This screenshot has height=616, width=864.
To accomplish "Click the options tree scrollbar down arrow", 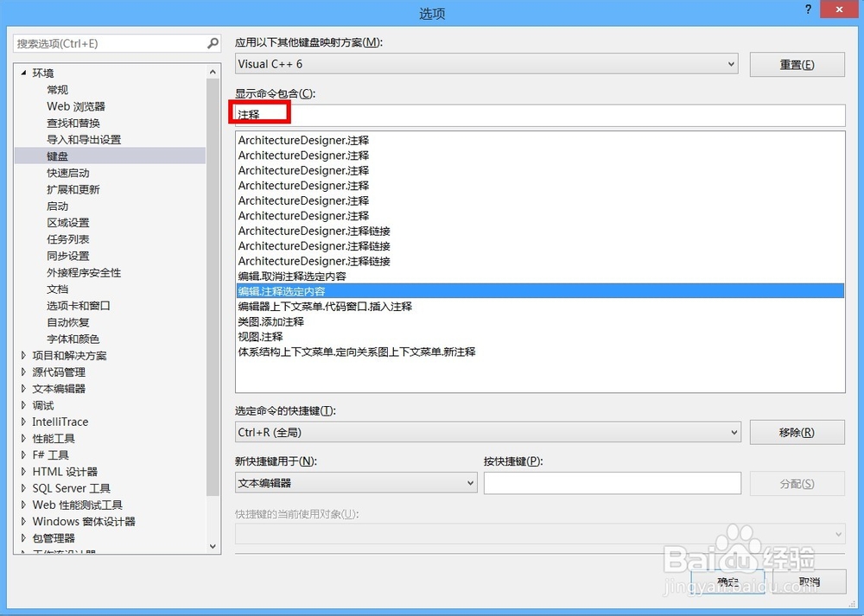I will pyautogui.click(x=213, y=547).
